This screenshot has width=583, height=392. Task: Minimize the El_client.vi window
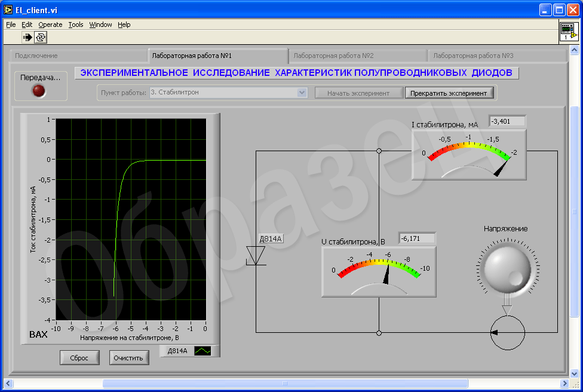(x=545, y=10)
